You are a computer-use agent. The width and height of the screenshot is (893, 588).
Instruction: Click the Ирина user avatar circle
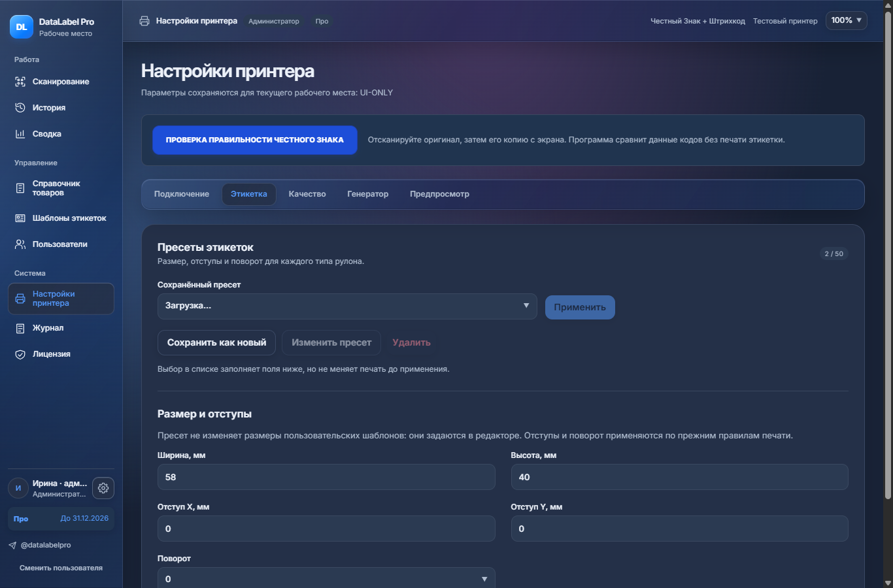point(18,488)
